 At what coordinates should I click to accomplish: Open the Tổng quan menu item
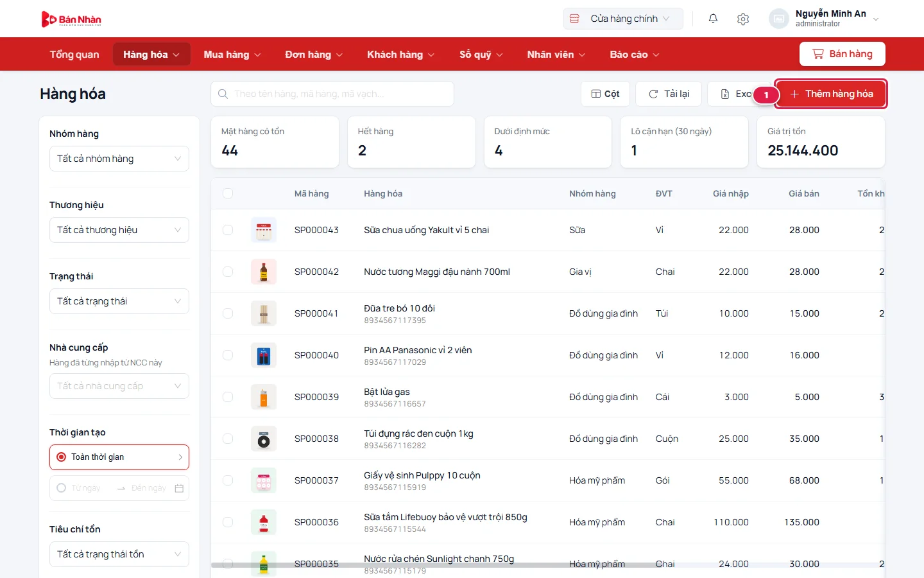pyautogui.click(x=74, y=55)
